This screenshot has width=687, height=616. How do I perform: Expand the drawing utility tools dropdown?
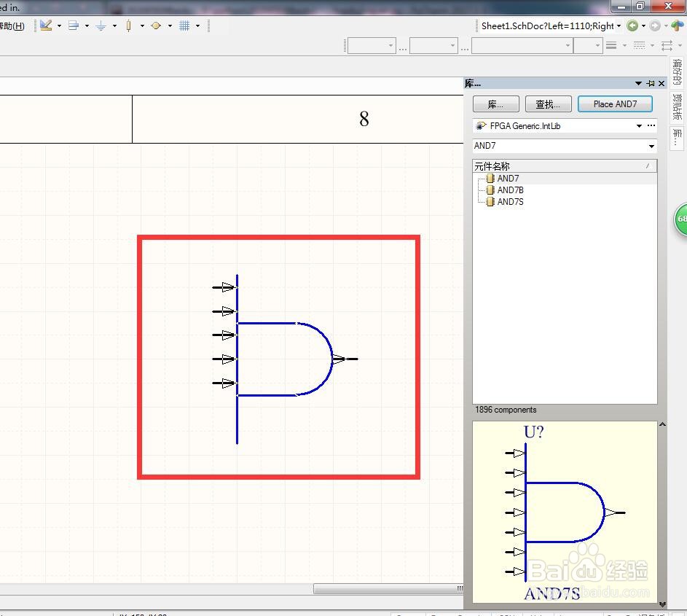[59, 26]
